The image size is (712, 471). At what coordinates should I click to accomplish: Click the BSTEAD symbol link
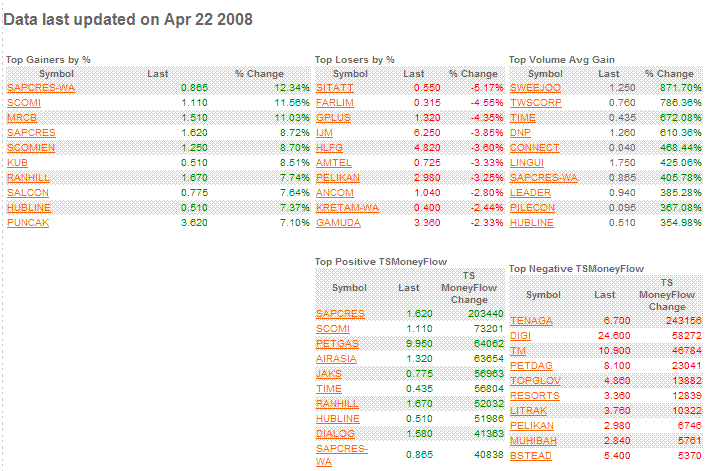530,455
